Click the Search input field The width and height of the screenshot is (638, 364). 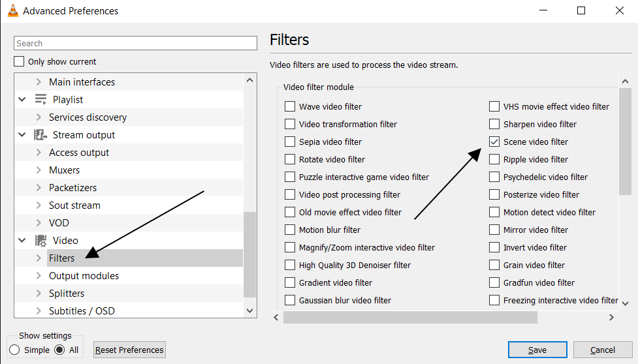135,43
